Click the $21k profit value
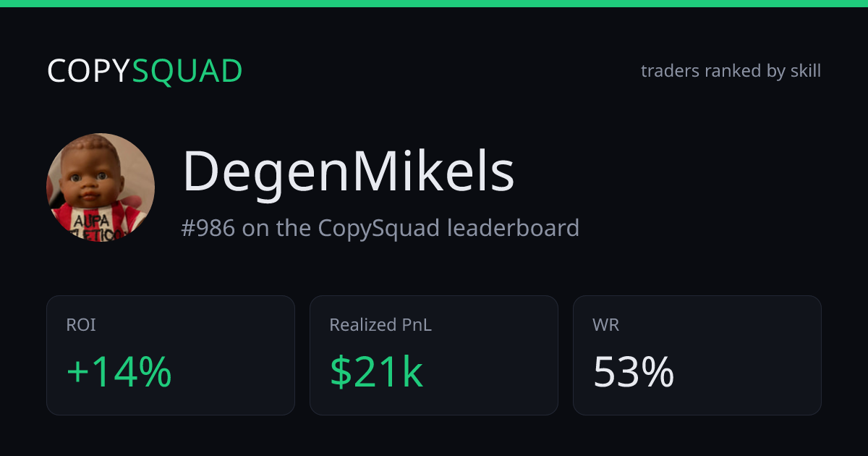The image size is (868, 456). pos(376,372)
